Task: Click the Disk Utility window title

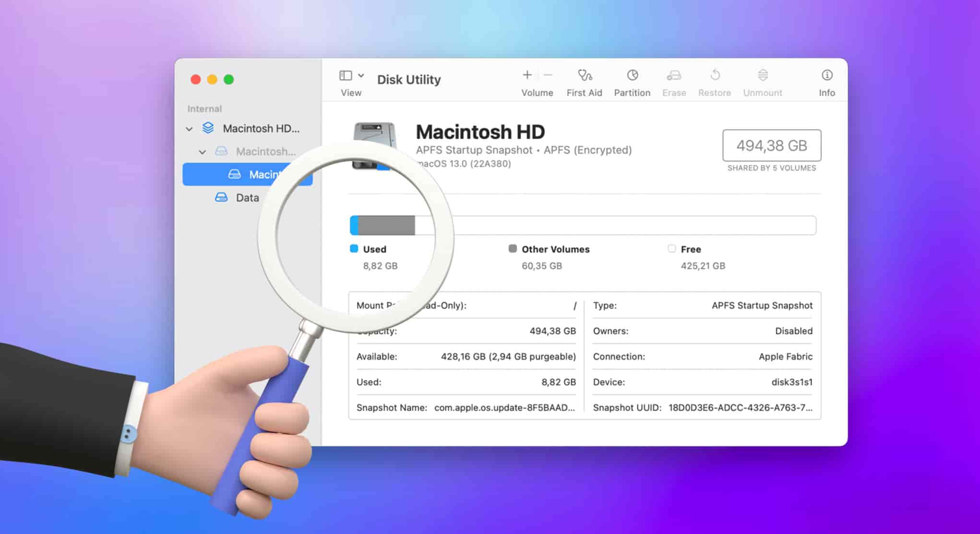Action: coord(409,80)
